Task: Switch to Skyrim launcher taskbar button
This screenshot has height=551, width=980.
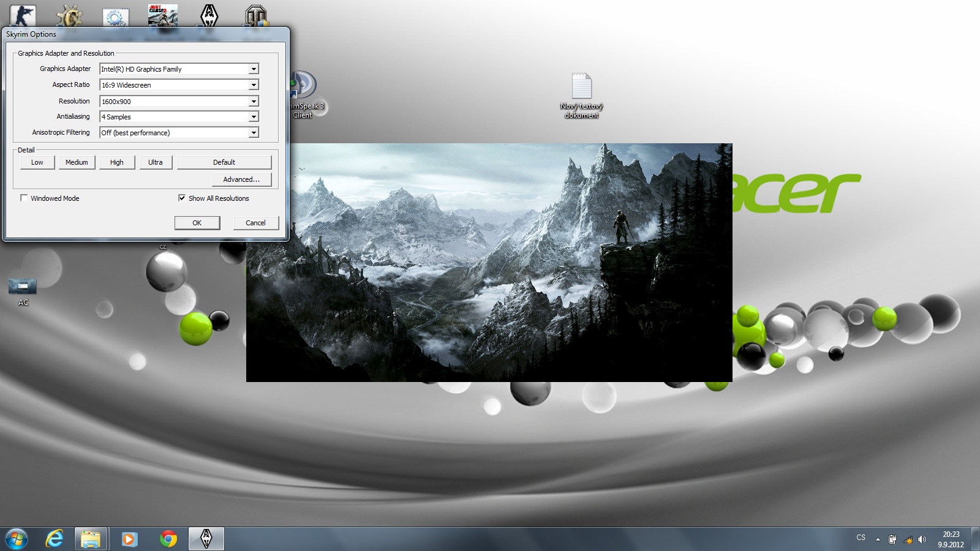Action: coord(206,539)
